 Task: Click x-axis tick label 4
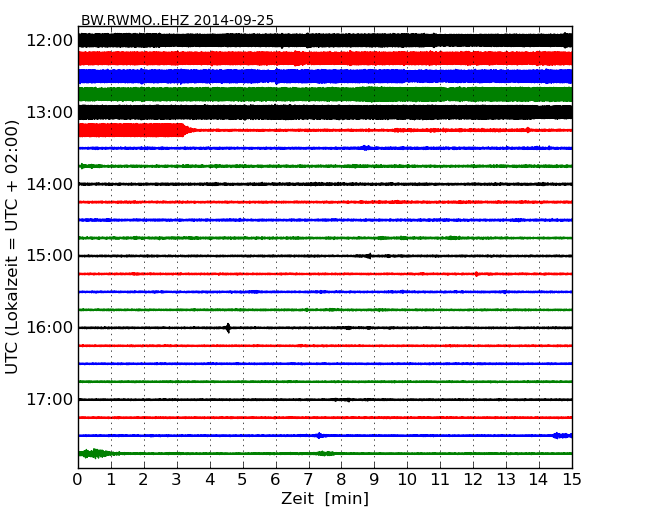point(210,480)
